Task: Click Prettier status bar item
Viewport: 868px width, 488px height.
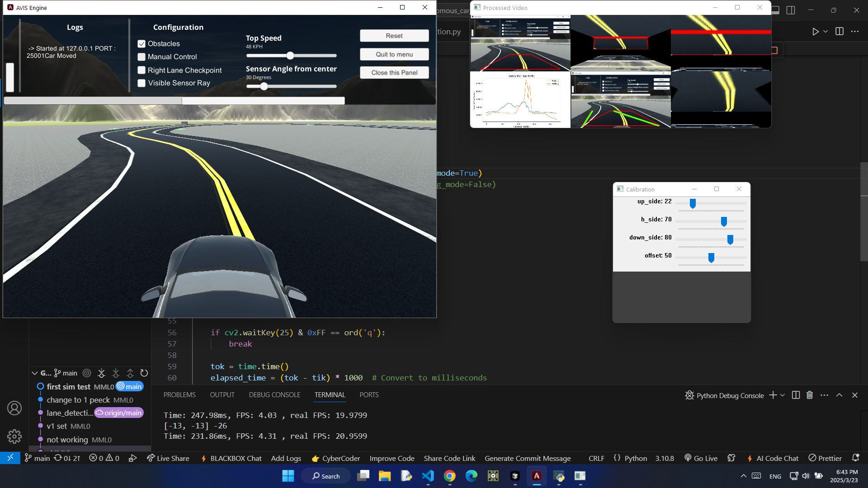Action: pos(825,458)
